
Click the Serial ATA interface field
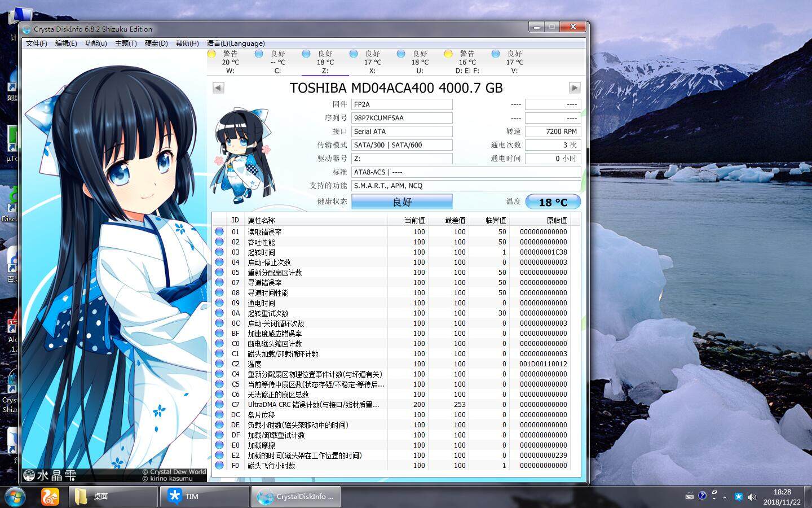tap(402, 132)
